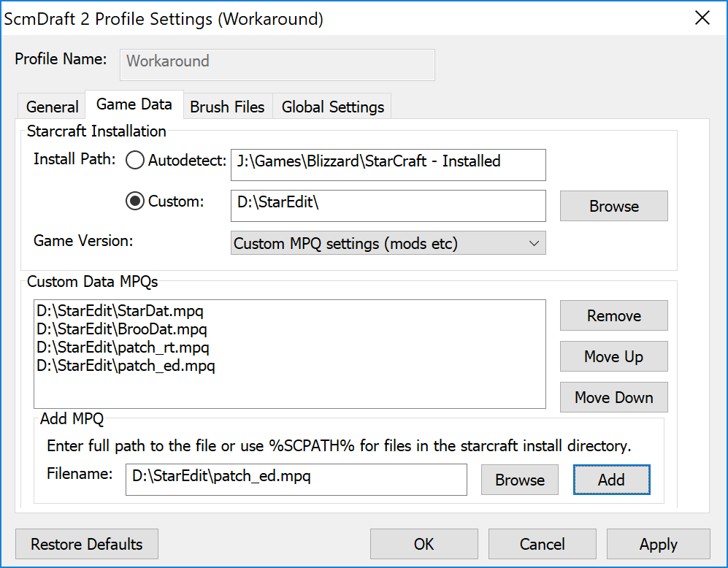Switch to the General tab
The image size is (728, 568).
pyautogui.click(x=52, y=107)
